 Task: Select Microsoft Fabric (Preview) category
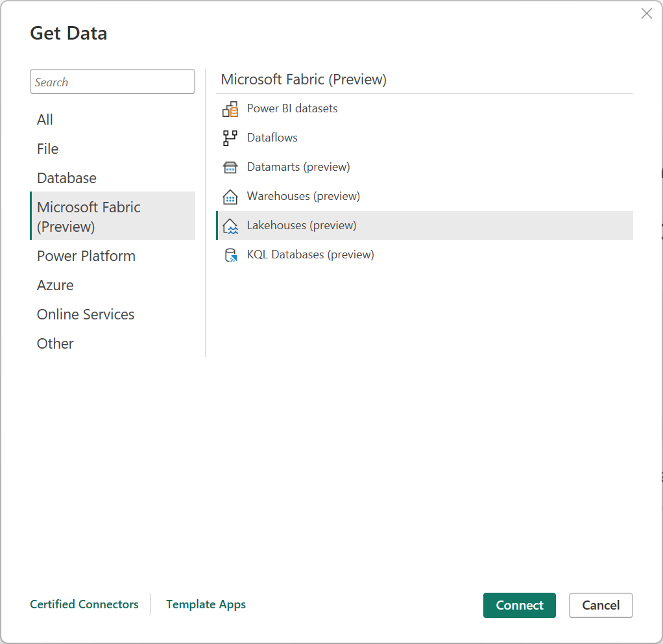point(89,216)
